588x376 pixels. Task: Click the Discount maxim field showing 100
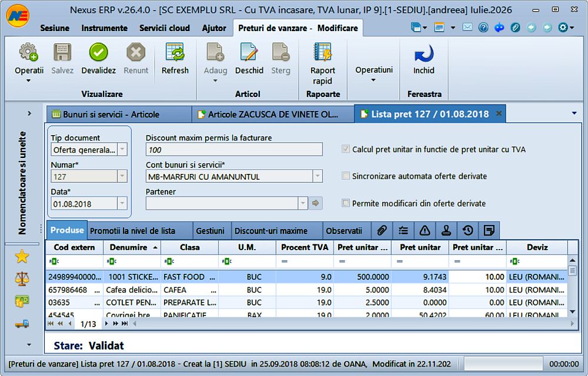click(x=234, y=149)
